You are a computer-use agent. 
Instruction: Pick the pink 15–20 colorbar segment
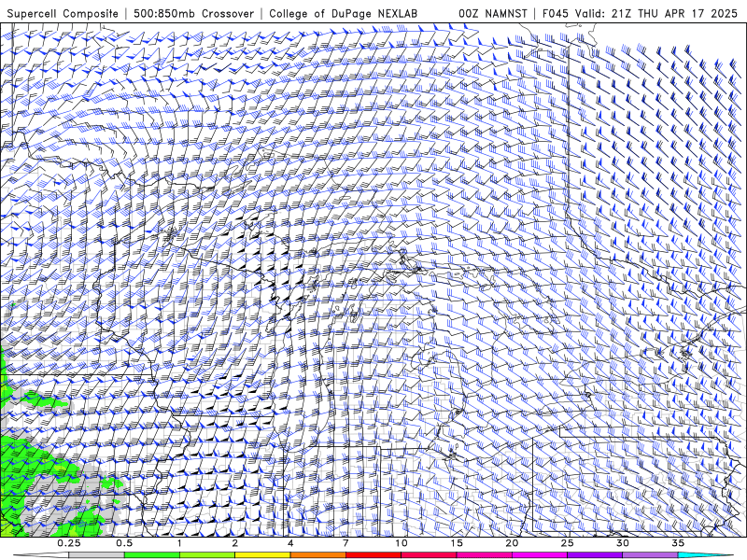pyautogui.click(x=484, y=555)
